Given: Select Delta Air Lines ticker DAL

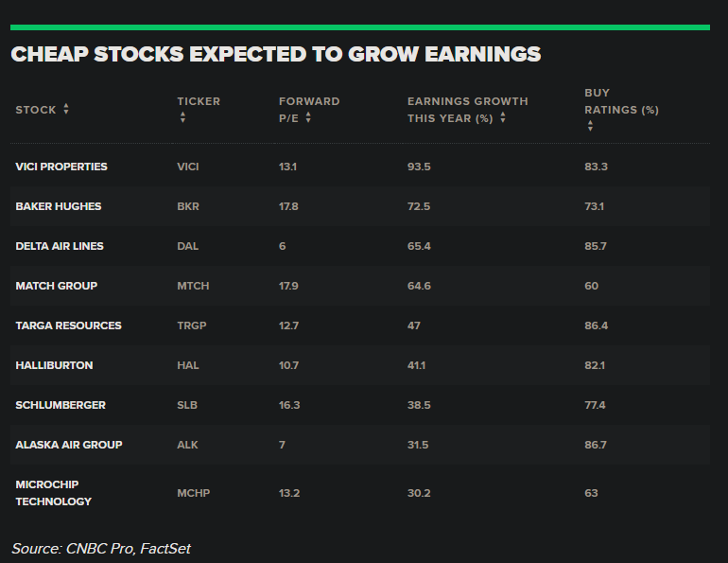Looking at the screenshot, I should 187,246.
